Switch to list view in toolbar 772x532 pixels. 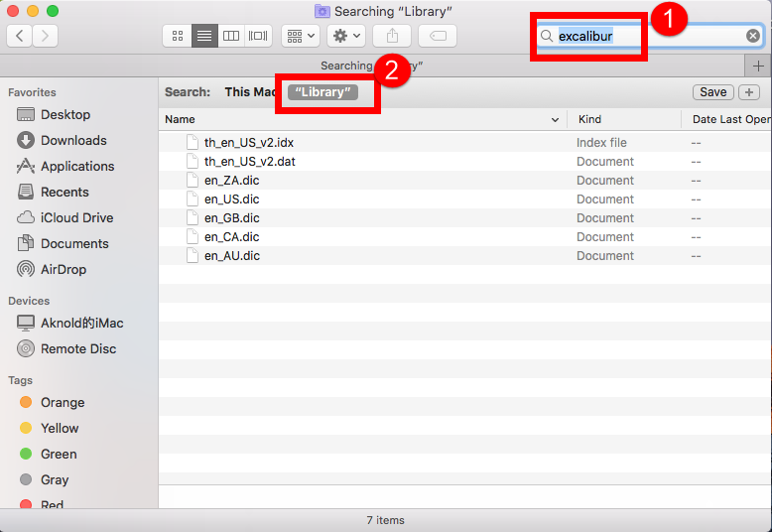point(204,36)
